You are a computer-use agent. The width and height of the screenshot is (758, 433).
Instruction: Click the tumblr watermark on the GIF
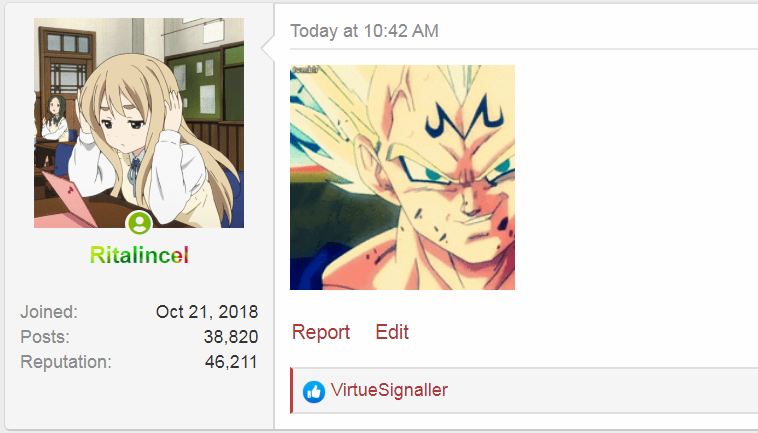click(304, 70)
